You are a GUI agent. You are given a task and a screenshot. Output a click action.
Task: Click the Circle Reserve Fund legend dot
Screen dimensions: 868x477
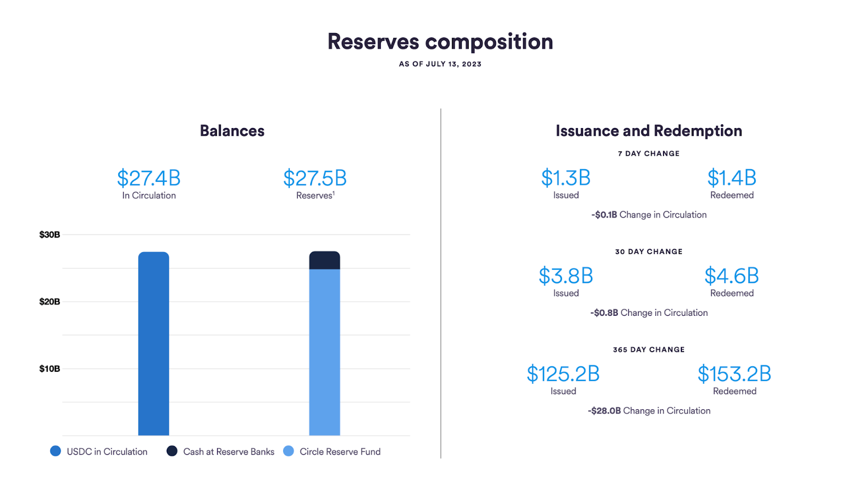289,451
